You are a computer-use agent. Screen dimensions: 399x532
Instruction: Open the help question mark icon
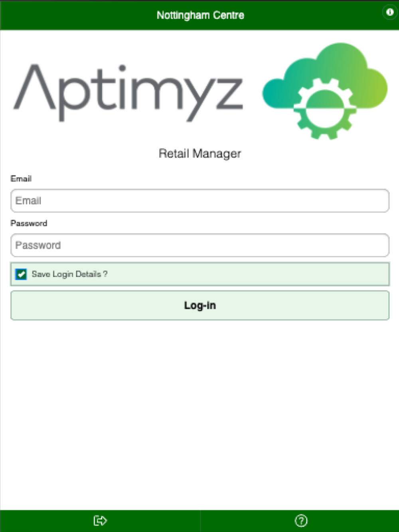tap(301, 520)
